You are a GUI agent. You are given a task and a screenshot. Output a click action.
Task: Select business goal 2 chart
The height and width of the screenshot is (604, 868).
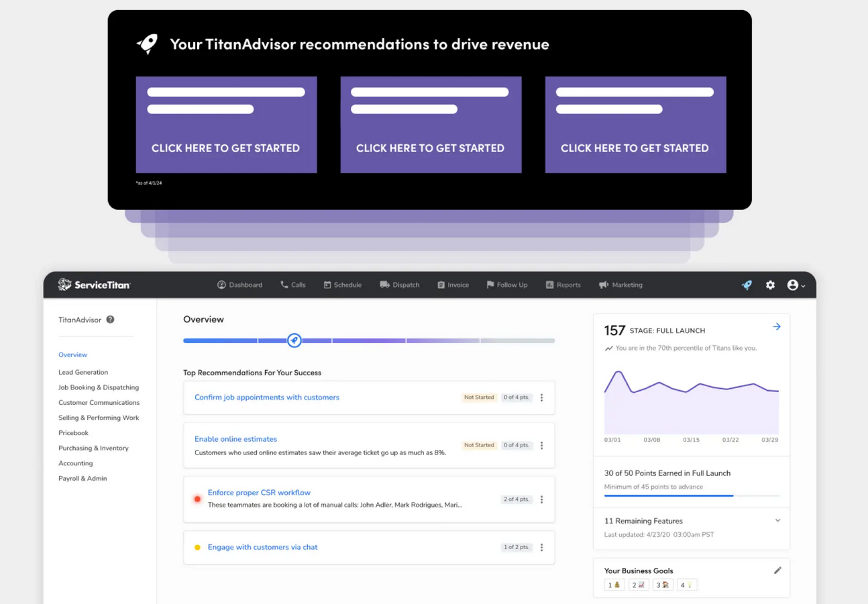[x=639, y=585]
